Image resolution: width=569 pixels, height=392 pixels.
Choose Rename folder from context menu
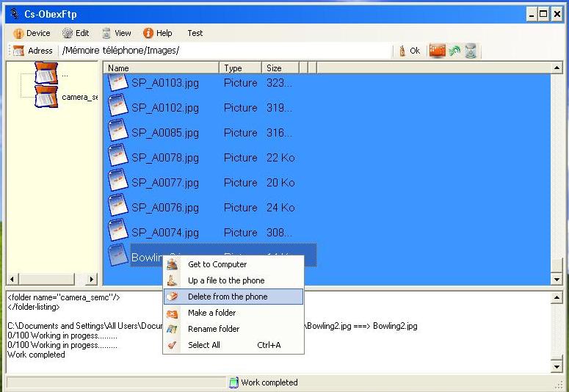pyautogui.click(x=214, y=329)
